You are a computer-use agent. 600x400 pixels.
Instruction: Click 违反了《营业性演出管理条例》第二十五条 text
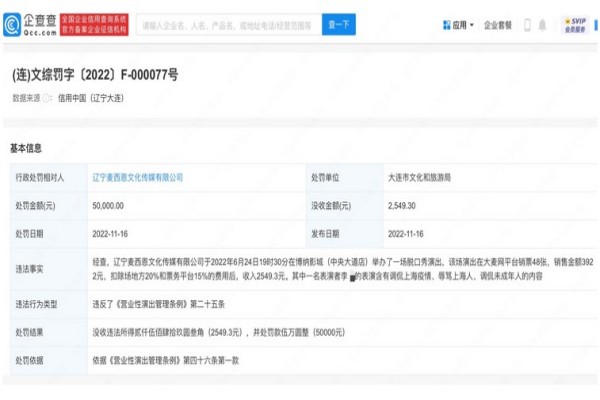point(158,304)
